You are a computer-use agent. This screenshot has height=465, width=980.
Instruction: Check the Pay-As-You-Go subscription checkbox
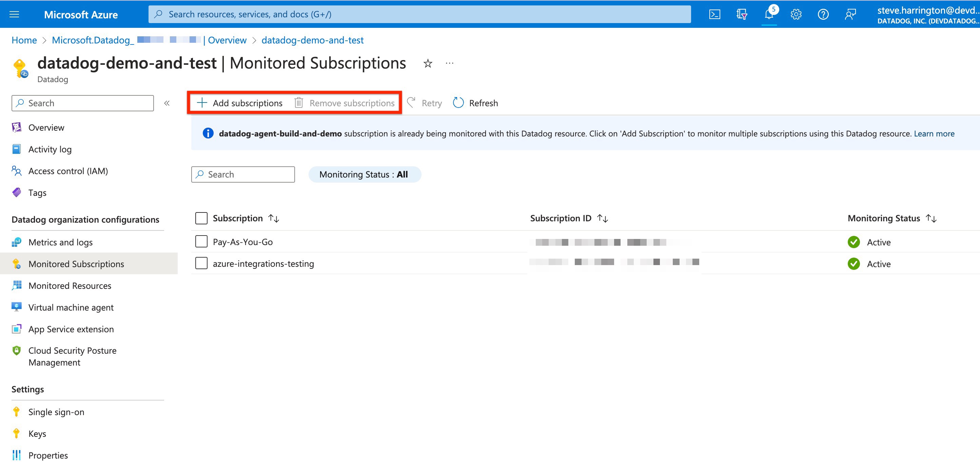(x=201, y=241)
